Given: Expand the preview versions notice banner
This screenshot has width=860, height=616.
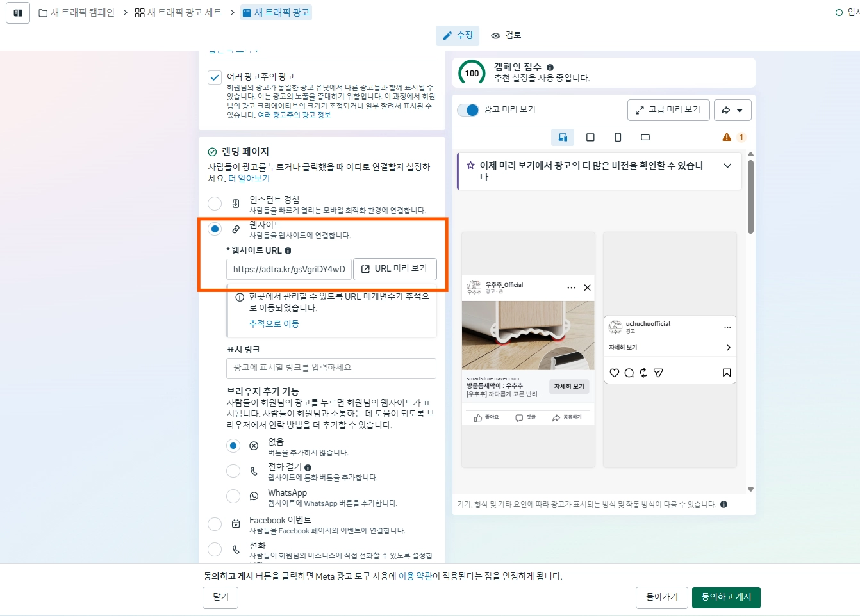Looking at the screenshot, I should 727,166.
